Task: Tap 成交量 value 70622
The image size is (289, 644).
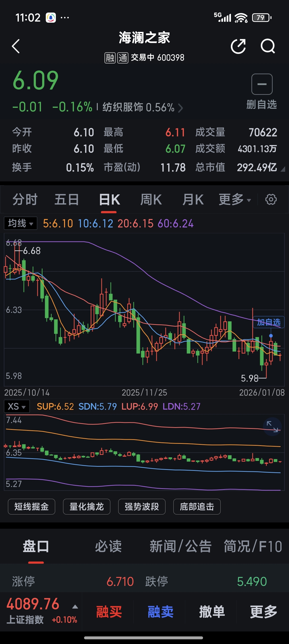Action: (263, 132)
